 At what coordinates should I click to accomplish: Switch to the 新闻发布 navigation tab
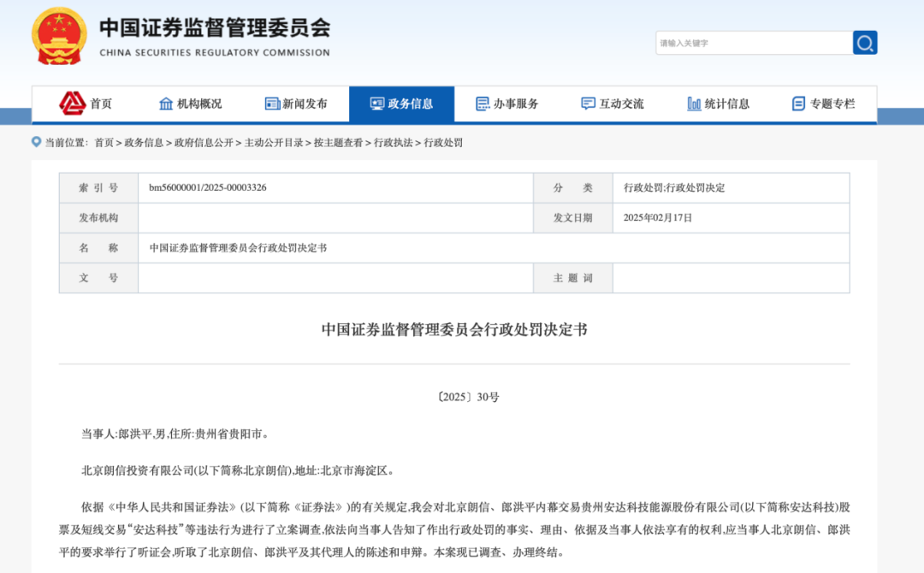click(296, 103)
